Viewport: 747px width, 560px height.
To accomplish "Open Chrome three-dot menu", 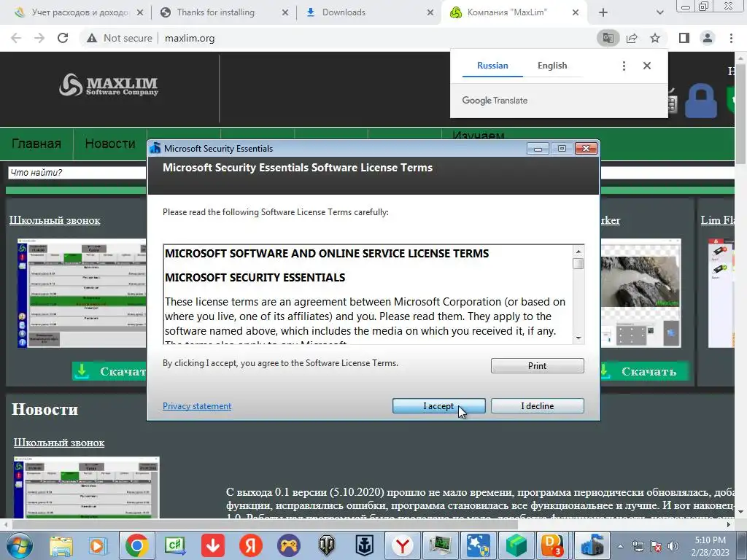I will point(731,38).
